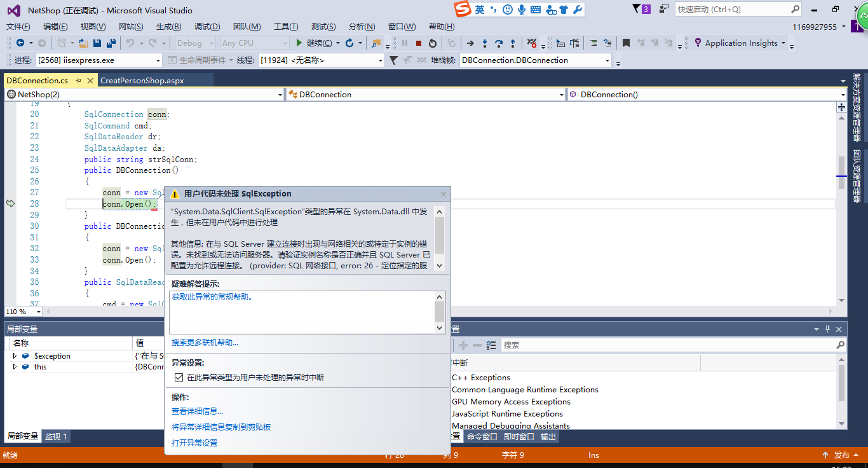
Task: Select JavaScript Runtime Exceptions row
Action: 507,414
